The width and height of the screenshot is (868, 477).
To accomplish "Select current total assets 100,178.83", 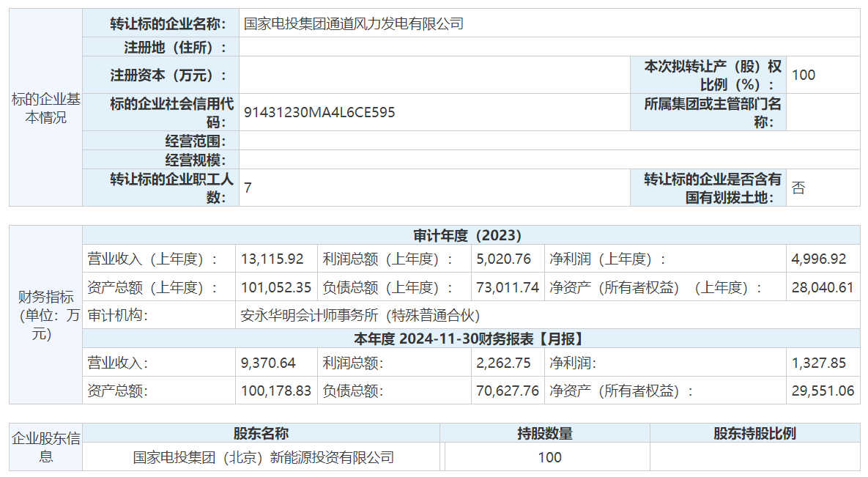I will (276, 391).
